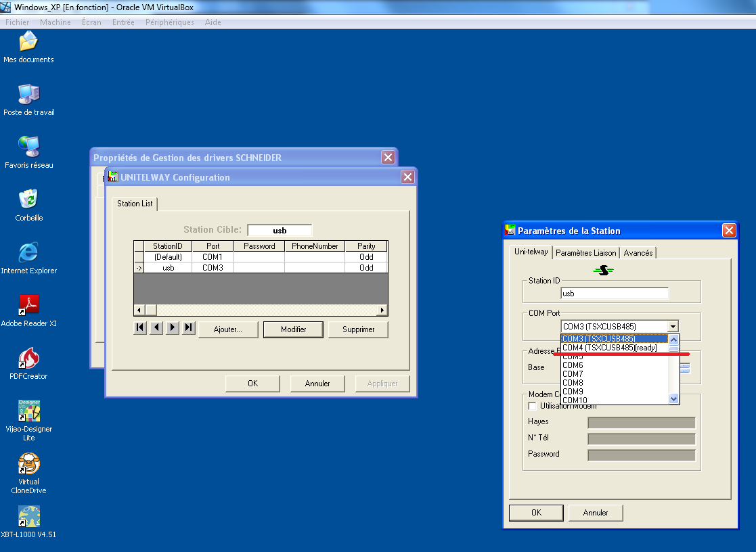Open Mes documents desktop icon
Viewport: 756px width, 552px height.
point(28,43)
